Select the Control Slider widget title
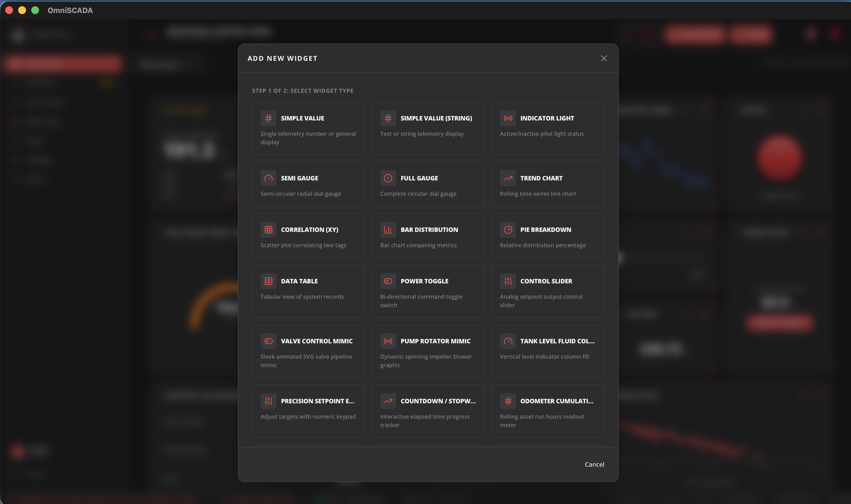 click(x=546, y=281)
